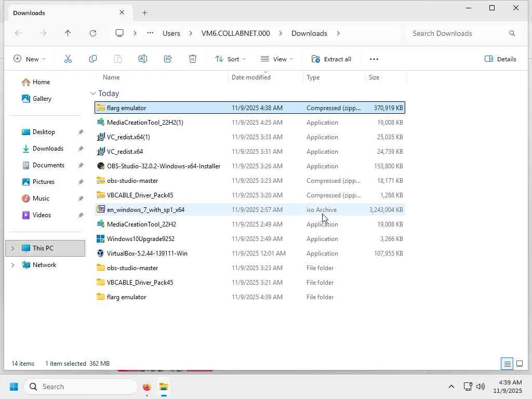This screenshot has height=399, width=532.
Task: Open Home in navigation pane
Action: (36, 82)
